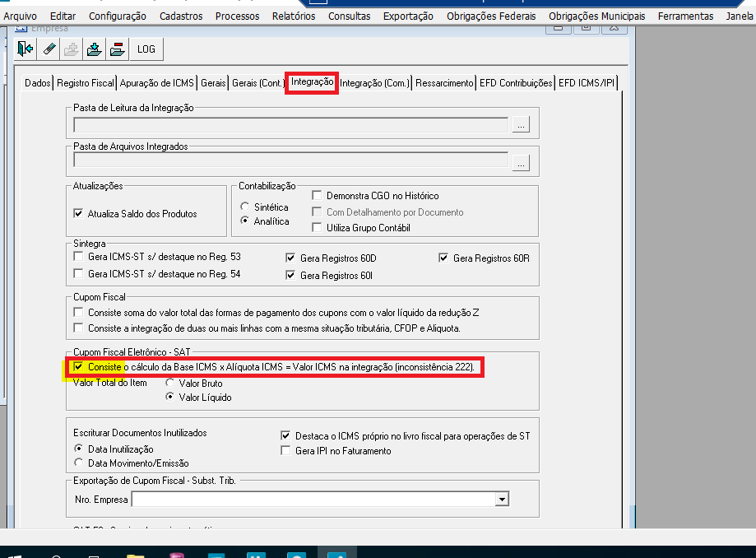
Task: Open the Obrigações Municipais menu
Action: click(x=596, y=16)
